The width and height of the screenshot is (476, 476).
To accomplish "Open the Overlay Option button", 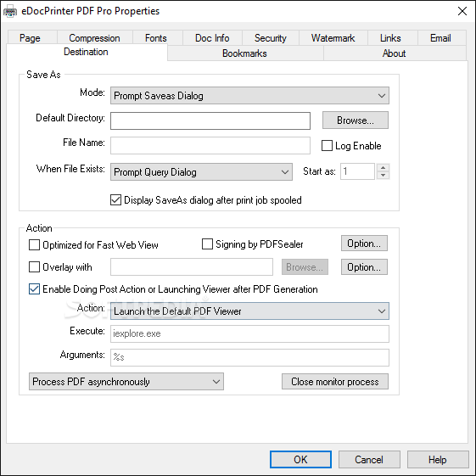I will tap(364, 266).
